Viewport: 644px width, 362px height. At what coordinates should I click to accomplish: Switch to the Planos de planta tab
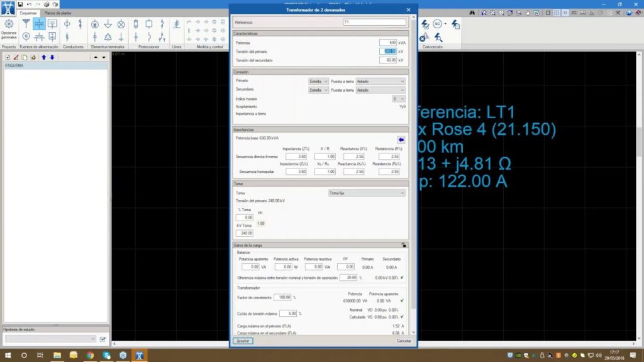pyautogui.click(x=57, y=13)
